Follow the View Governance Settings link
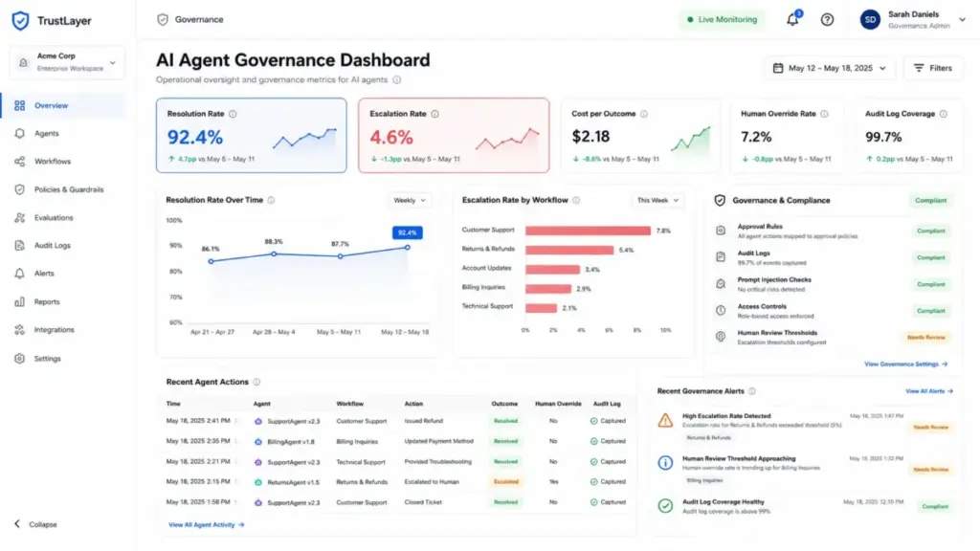Viewport: 980px width, 551px height. click(905, 364)
